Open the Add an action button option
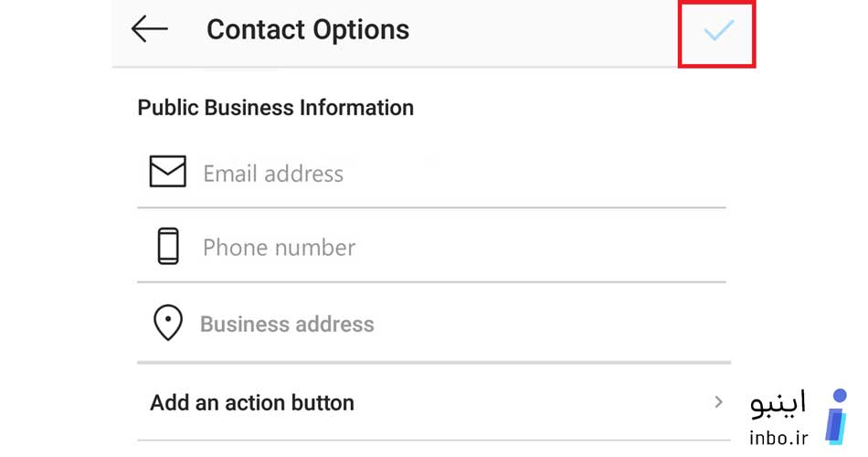The height and width of the screenshot is (457, 868). coord(434,402)
